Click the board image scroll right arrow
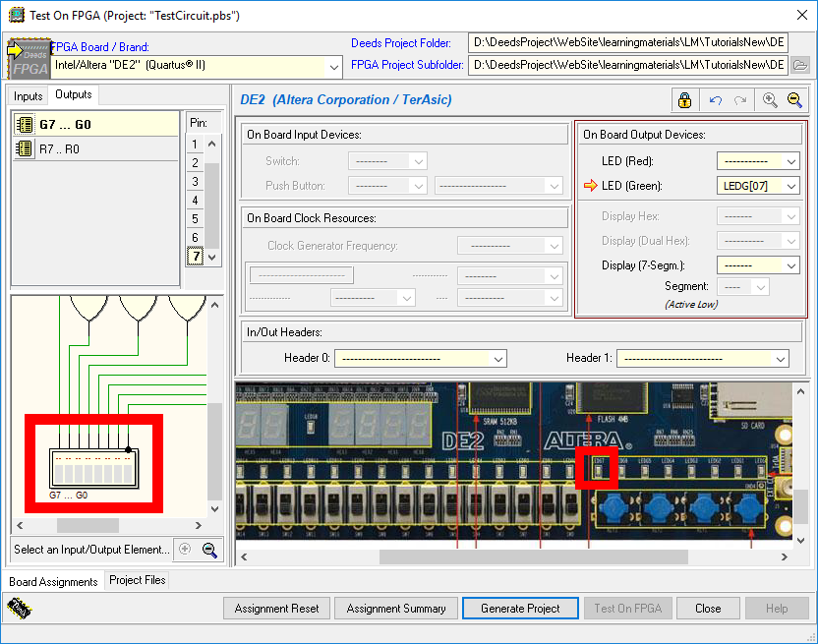Viewport: 818px width, 644px height. click(x=785, y=557)
